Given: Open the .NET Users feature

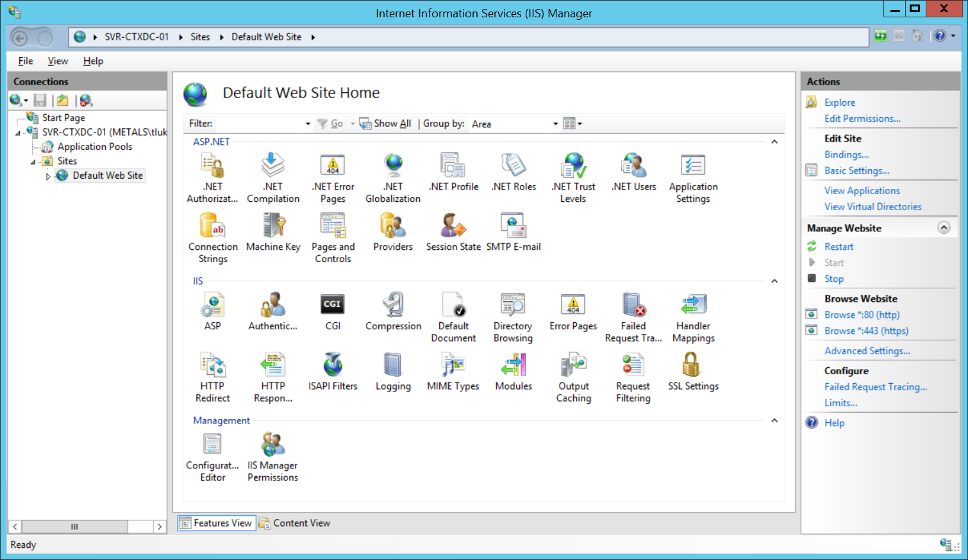Looking at the screenshot, I should pyautogui.click(x=633, y=172).
